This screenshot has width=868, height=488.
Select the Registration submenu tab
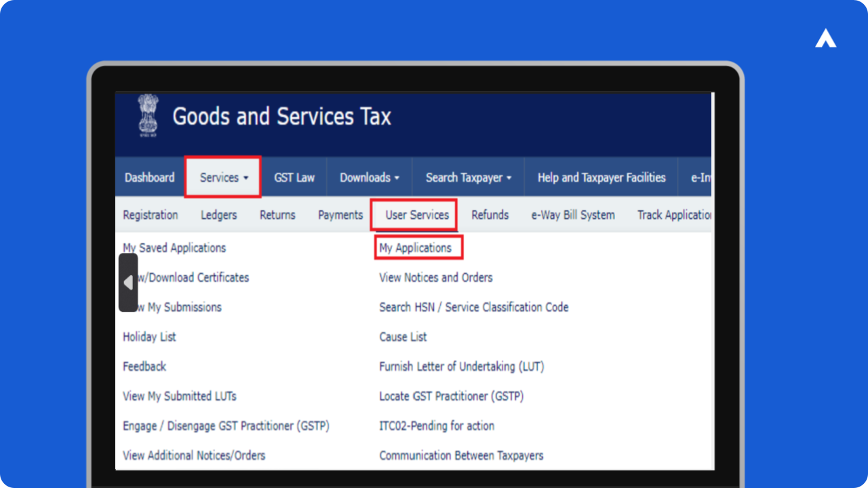151,215
